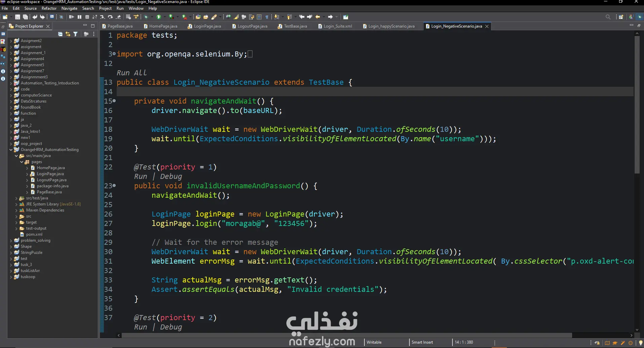Click the Terminate debug toolbar icon
Viewport: 644px width, 348px height.
click(x=87, y=17)
